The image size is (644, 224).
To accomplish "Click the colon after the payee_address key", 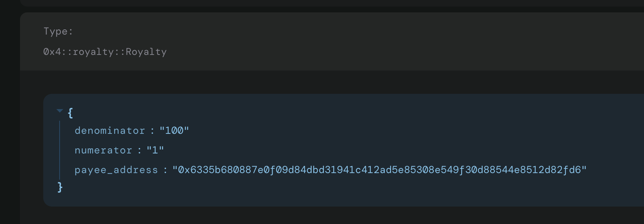I will (165, 170).
